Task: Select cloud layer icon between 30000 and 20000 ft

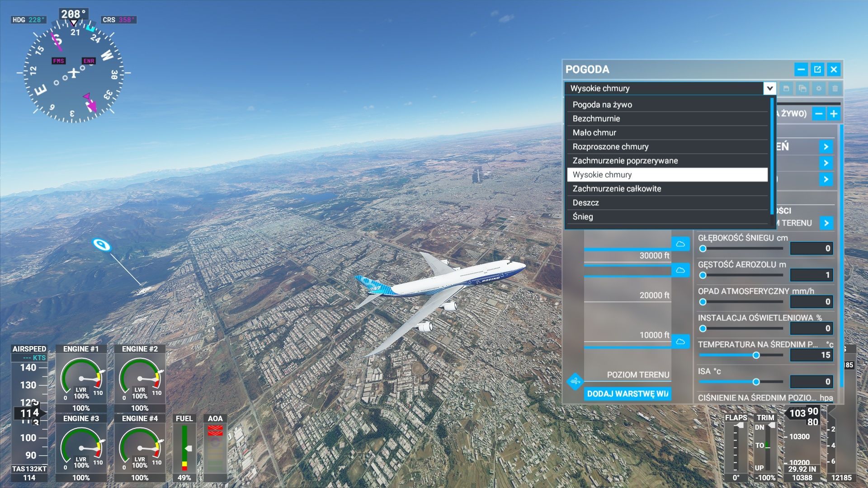Action: coord(680,270)
